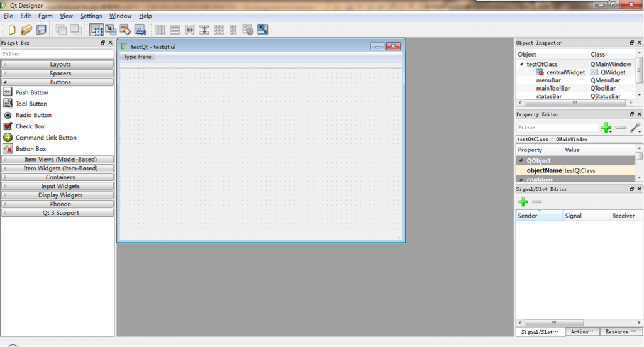The image size is (644, 347).
Task: Collapse the QObject property group
Action: click(521, 160)
